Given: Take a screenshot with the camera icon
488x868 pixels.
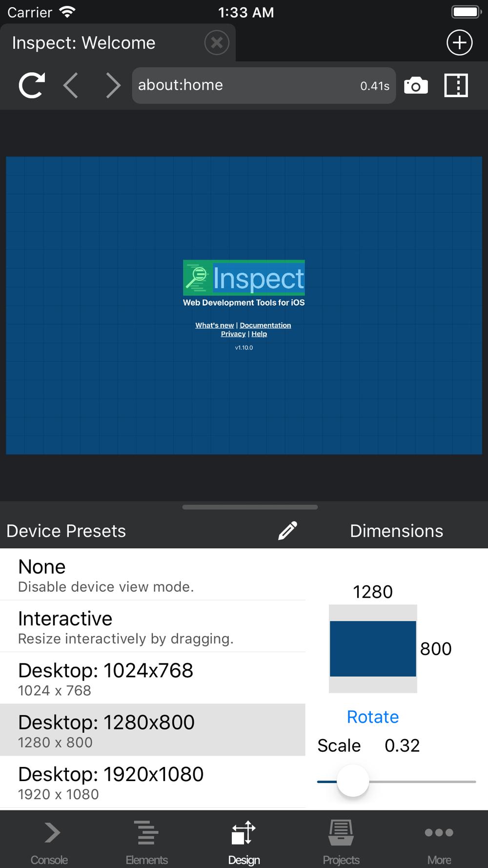Looking at the screenshot, I should 416,85.
